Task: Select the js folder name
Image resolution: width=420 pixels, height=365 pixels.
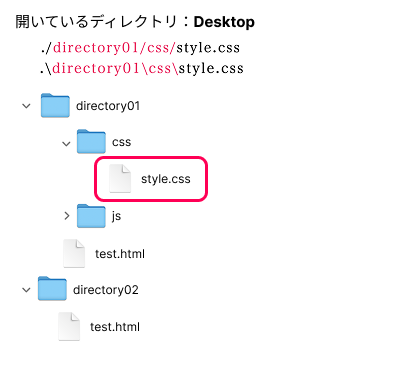Action: pos(116,216)
